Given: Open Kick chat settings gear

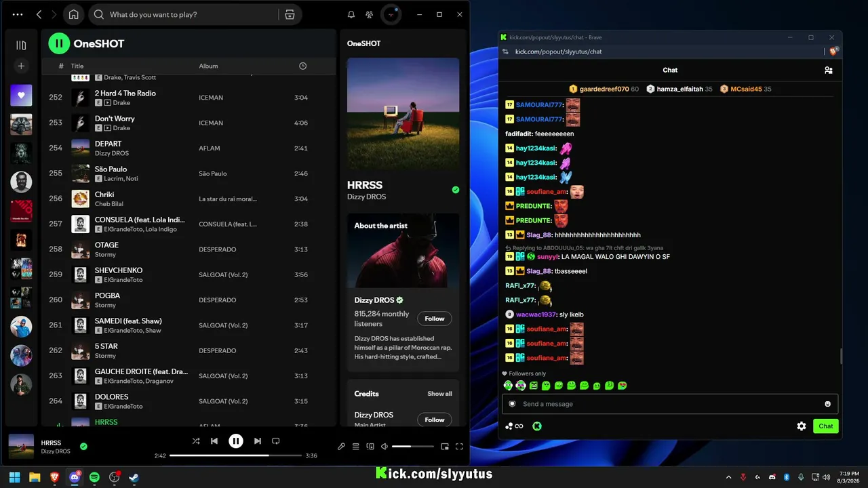Looking at the screenshot, I should 802,426.
